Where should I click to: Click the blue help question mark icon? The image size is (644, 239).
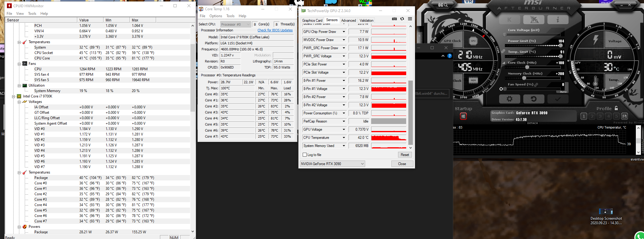click(x=450, y=56)
